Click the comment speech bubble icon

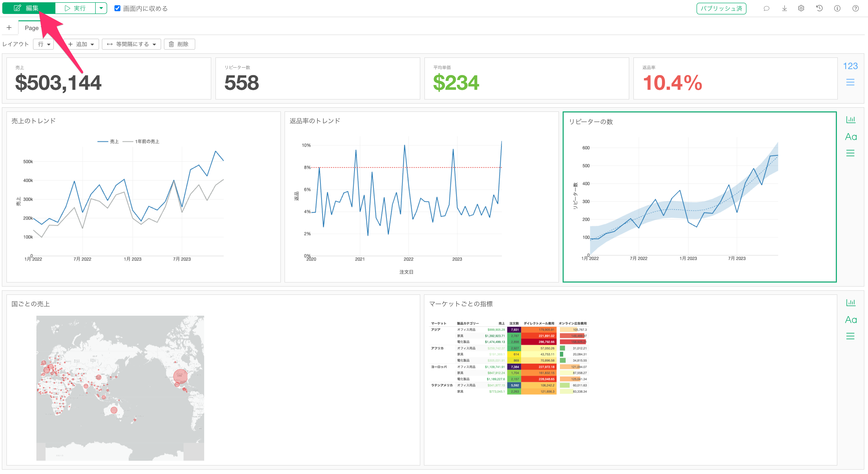766,8
